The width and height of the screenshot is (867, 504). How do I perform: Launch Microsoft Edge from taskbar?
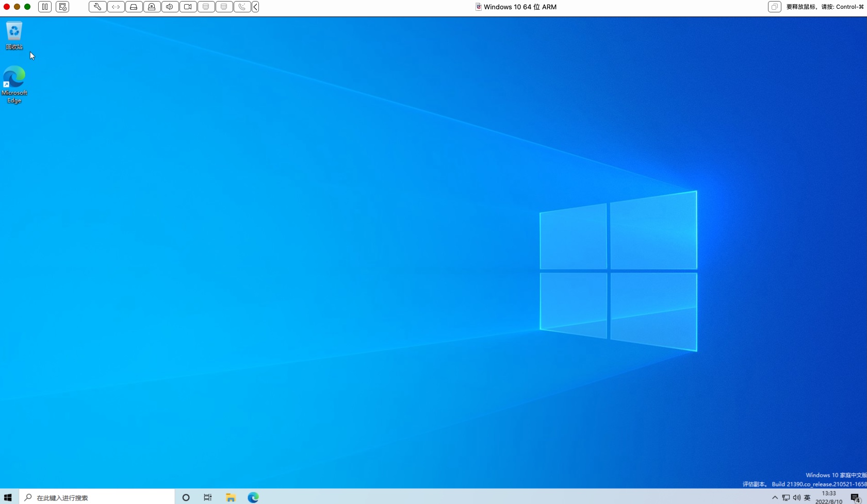point(253,497)
